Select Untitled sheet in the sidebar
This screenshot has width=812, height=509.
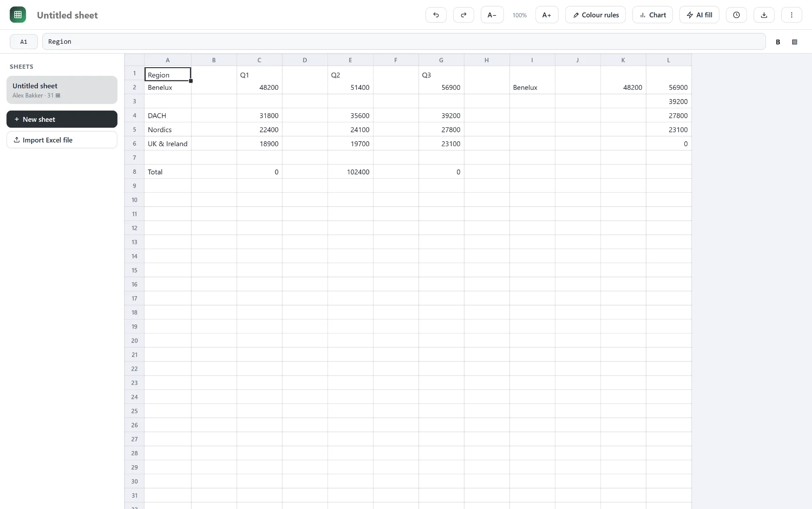pos(62,90)
